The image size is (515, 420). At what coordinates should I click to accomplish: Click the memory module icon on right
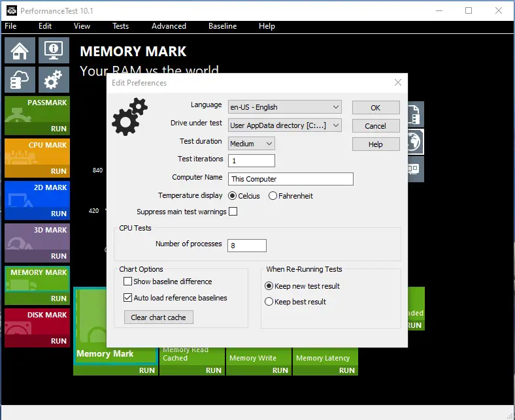(x=416, y=169)
